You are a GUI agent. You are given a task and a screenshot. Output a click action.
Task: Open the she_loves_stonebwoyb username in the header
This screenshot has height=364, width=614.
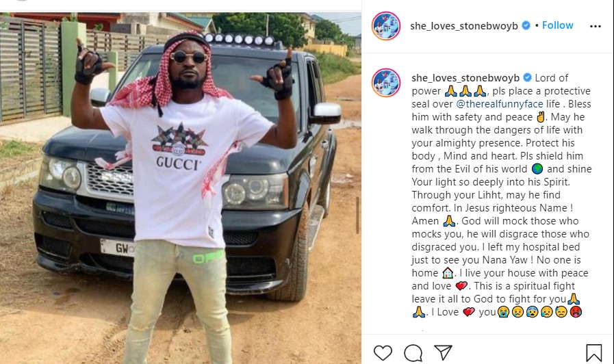click(x=464, y=26)
